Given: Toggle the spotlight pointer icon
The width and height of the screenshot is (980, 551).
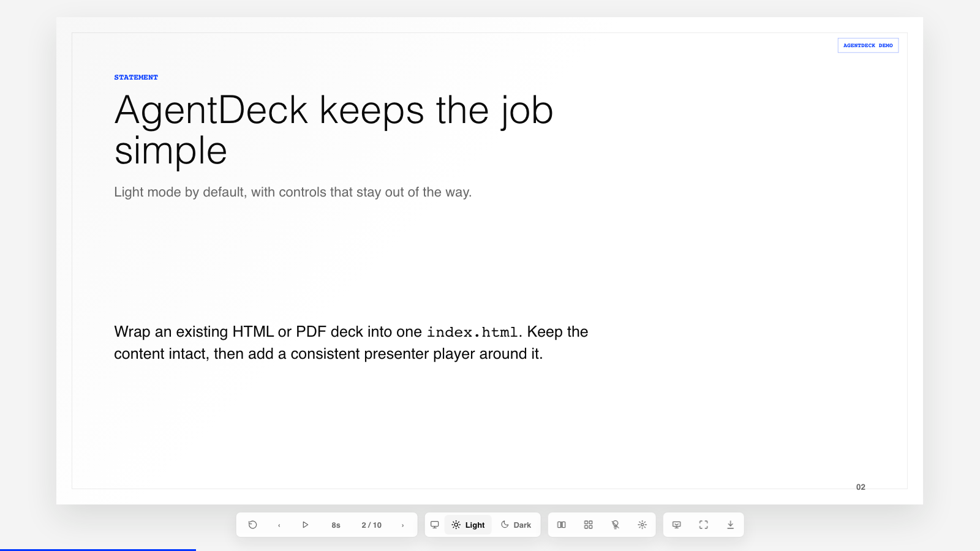Looking at the screenshot, I should click(x=616, y=525).
